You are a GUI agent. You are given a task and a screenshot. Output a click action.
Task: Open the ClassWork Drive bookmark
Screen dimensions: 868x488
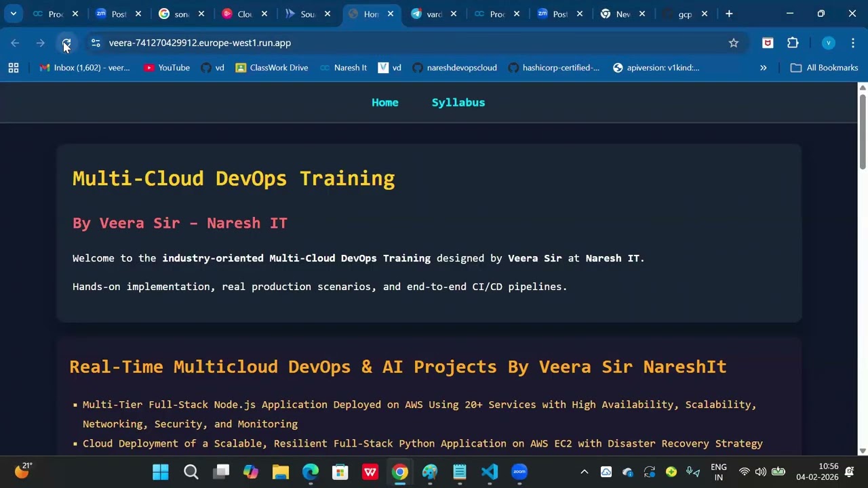pyautogui.click(x=271, y=68)
